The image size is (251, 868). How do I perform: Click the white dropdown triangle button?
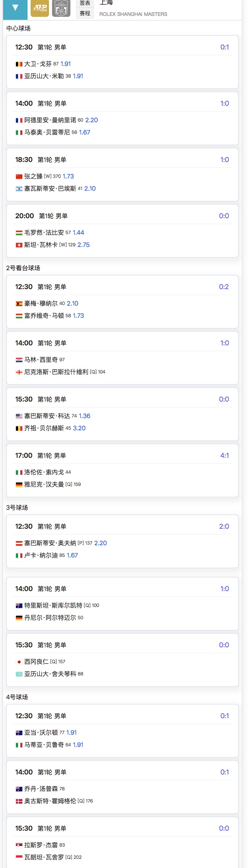pyautogui.click(x=15, y=8)
